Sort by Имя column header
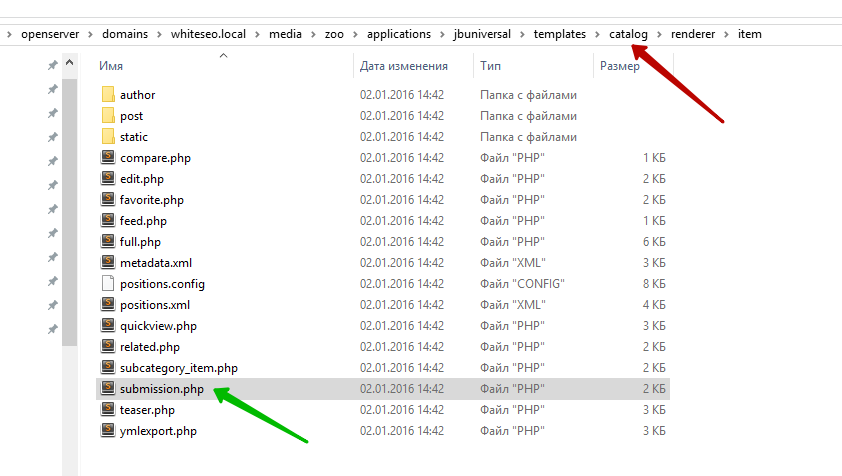This screenshot has height=476, width=842. [x=111, y=66]
